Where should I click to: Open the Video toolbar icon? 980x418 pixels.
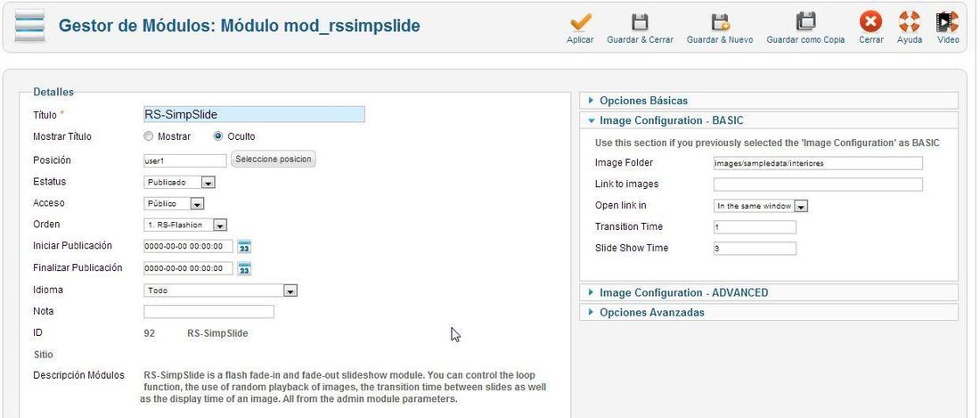pos(948,22)
